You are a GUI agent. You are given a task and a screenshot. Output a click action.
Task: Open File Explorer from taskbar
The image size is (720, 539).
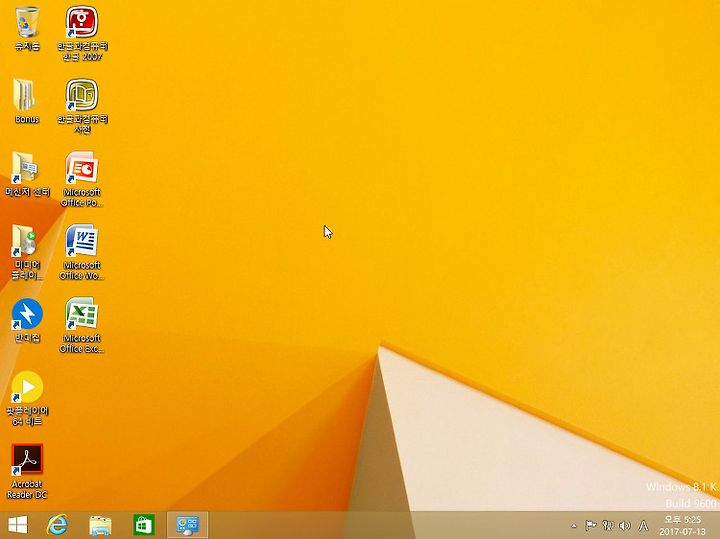pyautogui.click(x=100, y=525)
